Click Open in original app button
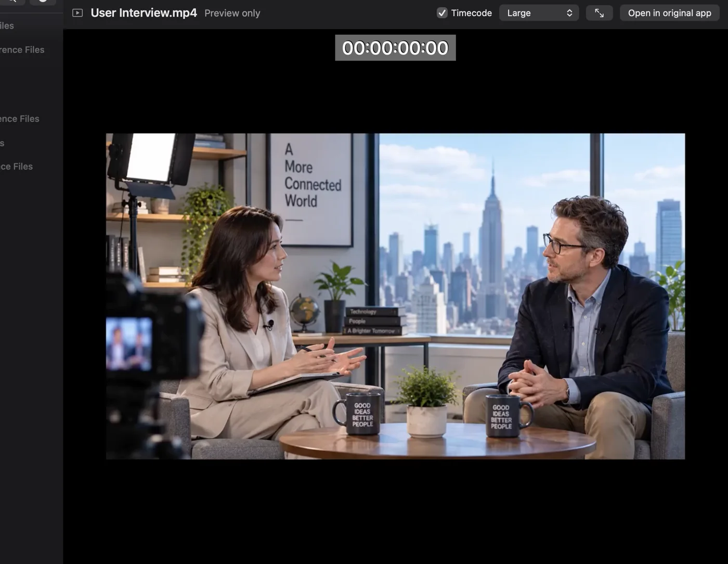 pyautogui.click(x=669, y=13)
